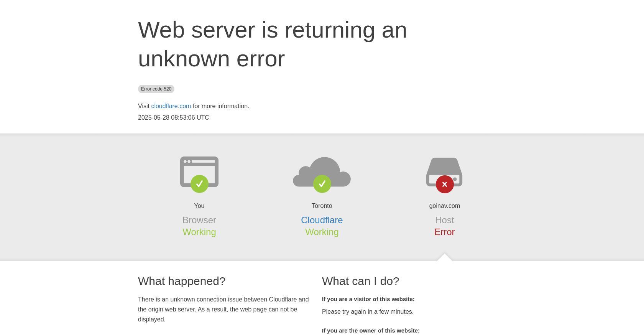This screenshot has width=644, height=336.
Task: Click the green checkmark on browser icon
Action: tap(199, 184)
